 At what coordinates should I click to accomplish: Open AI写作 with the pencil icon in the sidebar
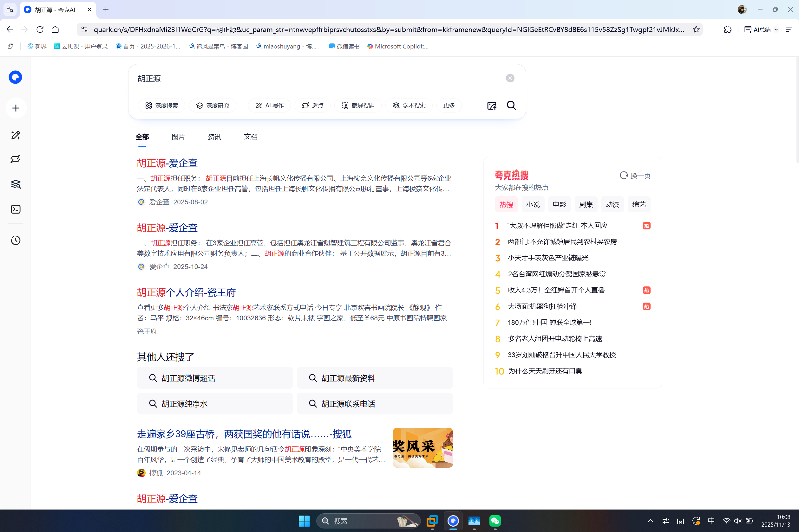(x=15, y=135)
